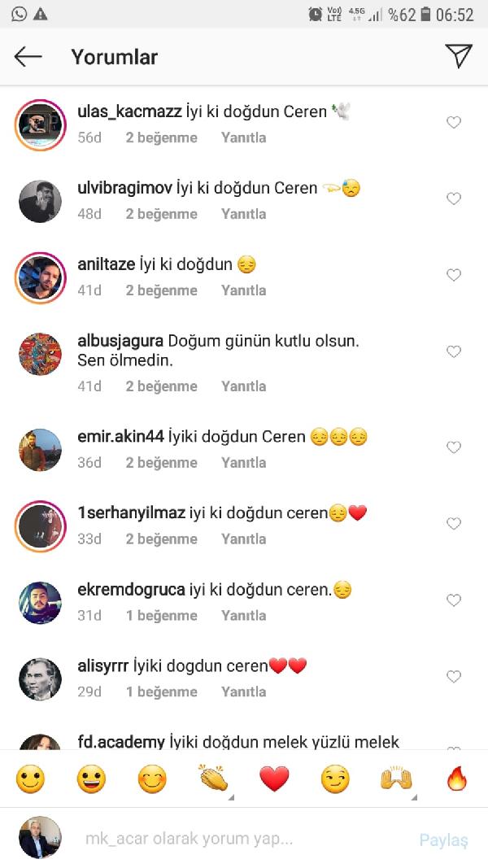This screenshot has width=488, height=868.
Task: Open 1serhanyilmaz profile from username
Action: point(131,513)
